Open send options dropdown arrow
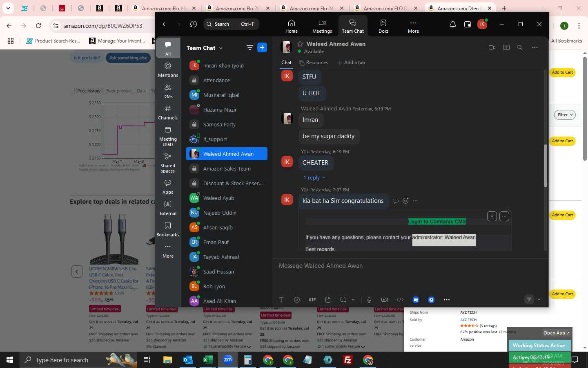 [539, 300]
